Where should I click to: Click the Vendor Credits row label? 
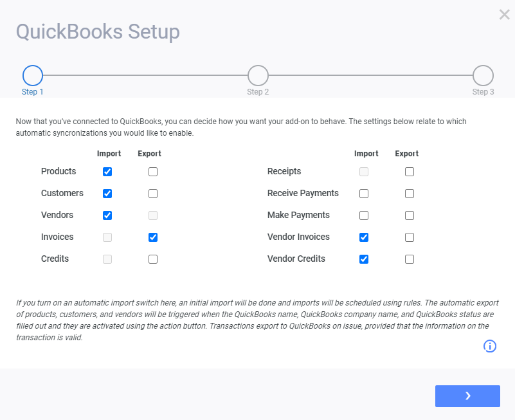click(296, 259)
